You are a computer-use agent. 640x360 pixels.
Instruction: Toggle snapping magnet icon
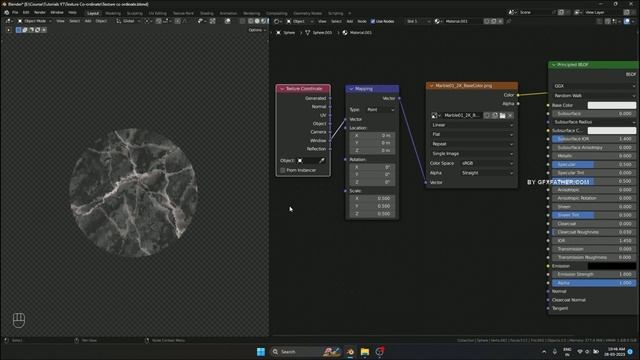pyautogui.click(x=159, y=21)
